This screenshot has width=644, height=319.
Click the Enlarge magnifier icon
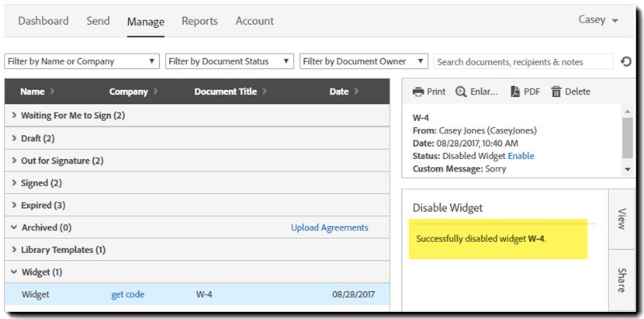point(461,92)
